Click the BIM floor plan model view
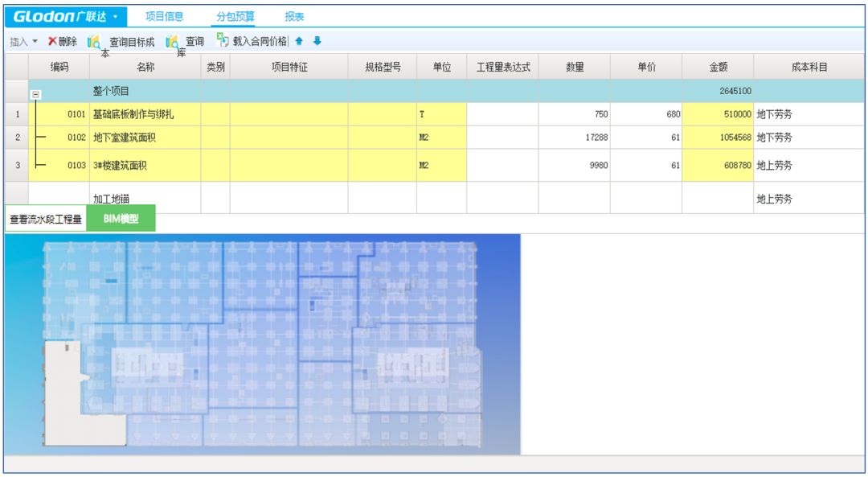 [262, 343]
